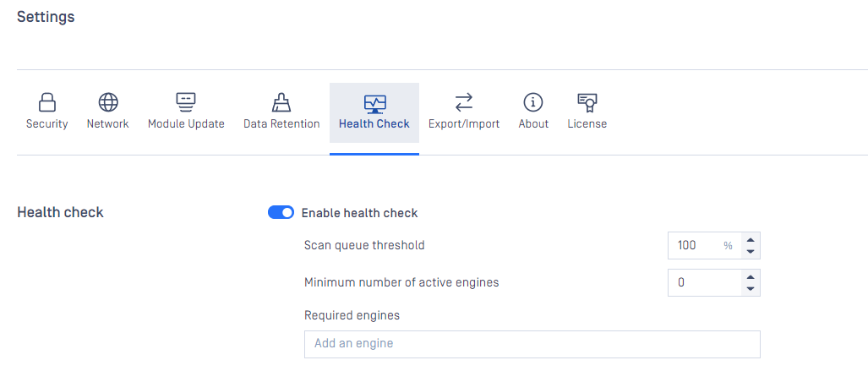Focus the Add an engine input box

(532, 344)
